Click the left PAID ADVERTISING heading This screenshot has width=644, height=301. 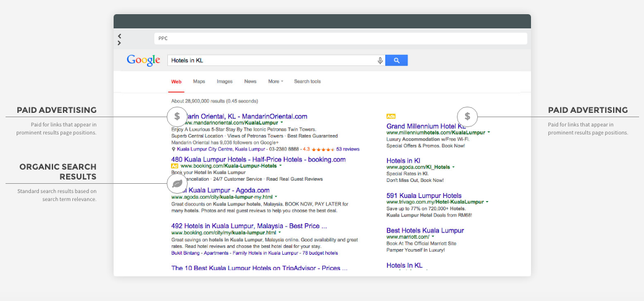point(57,110)
